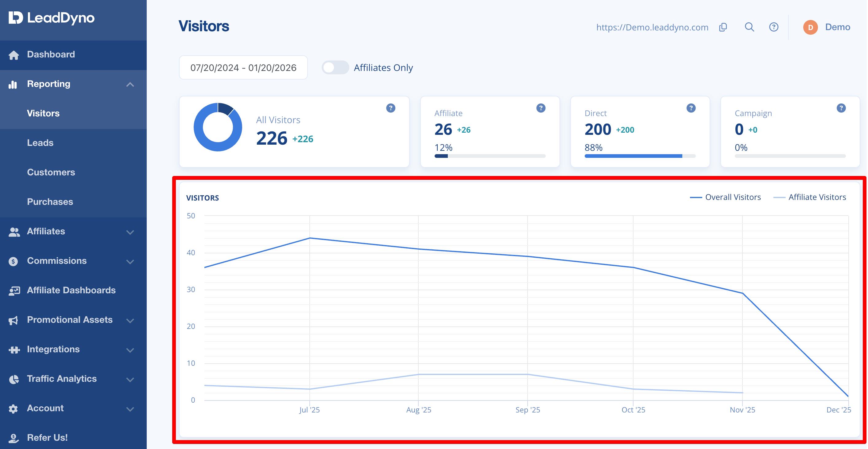Click the Affiliates Only label
Viewport: 868px width, 449px height.
tap(383, 68)
